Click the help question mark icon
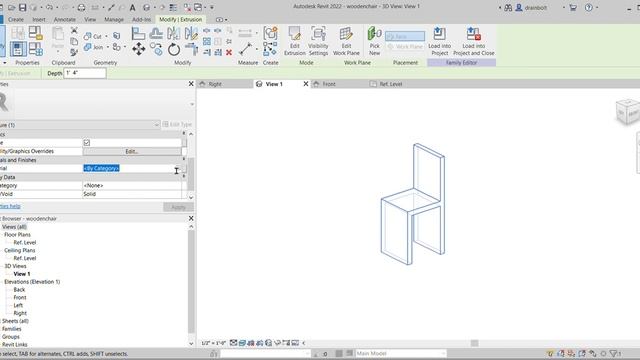 (x=589, y=7)
